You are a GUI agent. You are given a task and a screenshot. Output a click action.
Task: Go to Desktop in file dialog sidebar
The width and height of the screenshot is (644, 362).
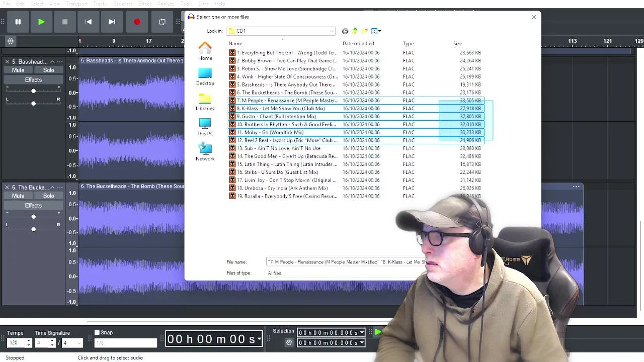pyautogui.click(x=205, y=76)
